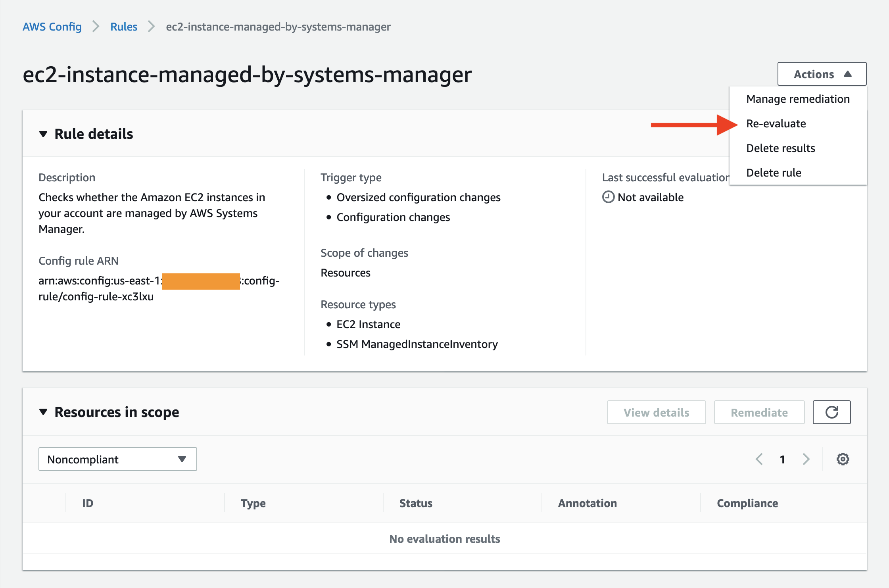Click the 'EC2 Instance' resource type
Screen dimensions: 889x588
(368, 324)
